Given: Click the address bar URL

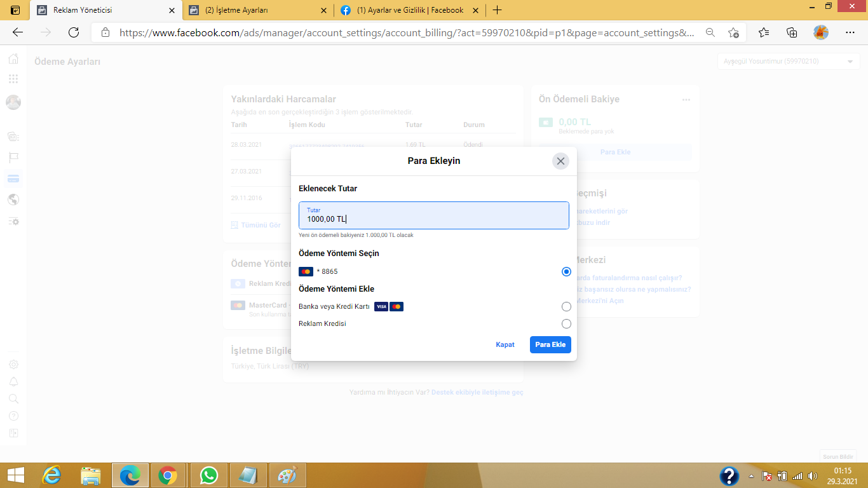Looking at the screenshot, I should click(x=407, y=32).
